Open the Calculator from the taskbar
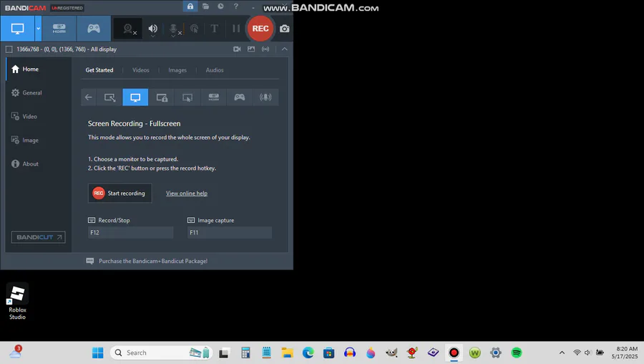The width and height of the screenshot is (644, 364). click(x=245, y=353)
